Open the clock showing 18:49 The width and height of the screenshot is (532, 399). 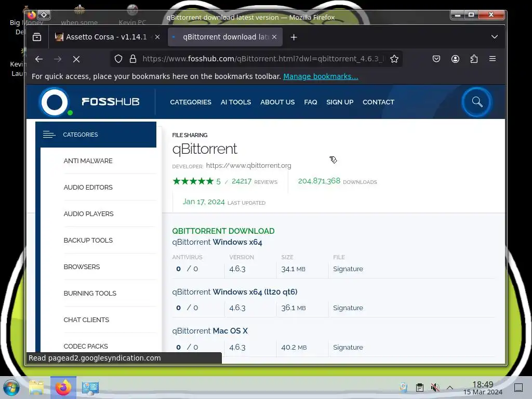(483, 388)
